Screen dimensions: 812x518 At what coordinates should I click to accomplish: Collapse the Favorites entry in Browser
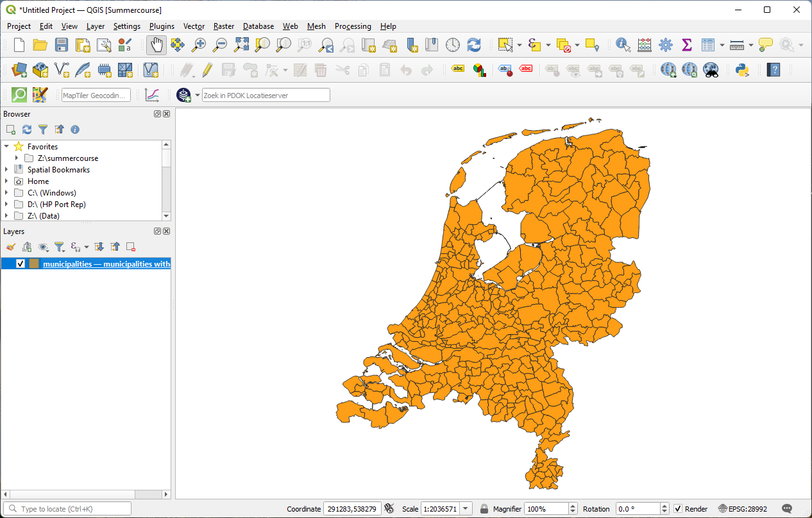(7, 146)
